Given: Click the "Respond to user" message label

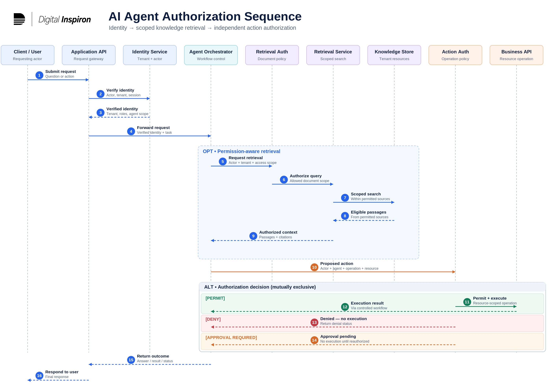Looking at the screenshot, I should click(62, 372).
